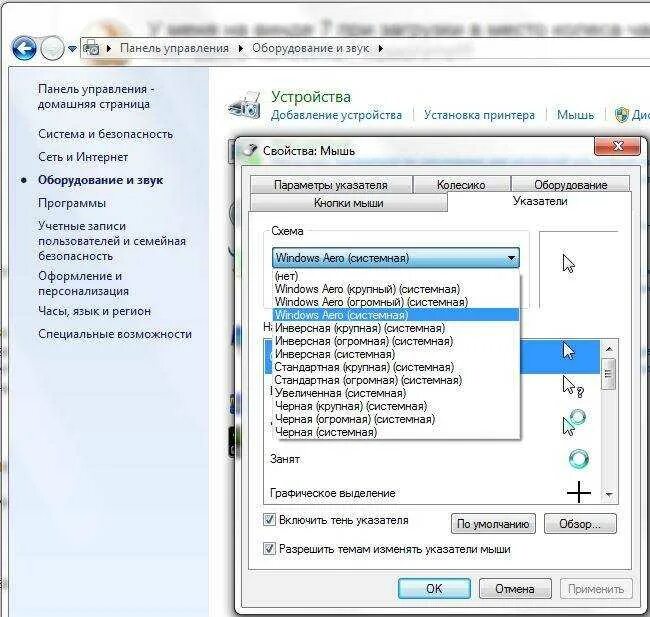The image size is (650, 617).
Task: Click pointer list scroll up arrow
Action: (609, 349)
